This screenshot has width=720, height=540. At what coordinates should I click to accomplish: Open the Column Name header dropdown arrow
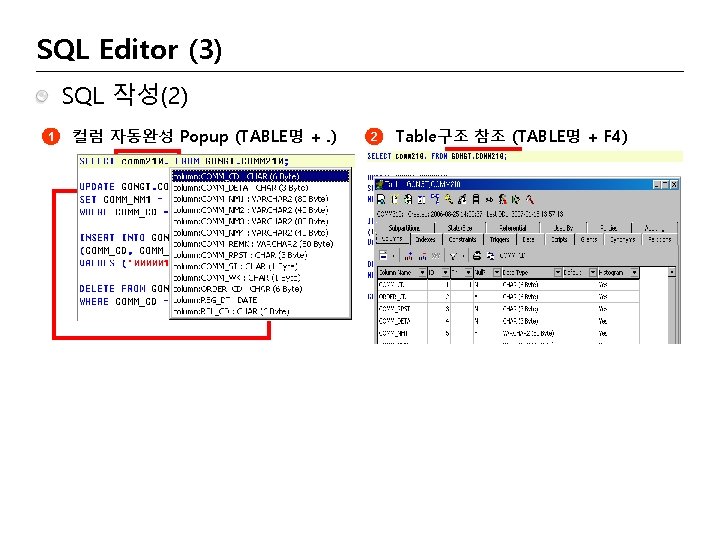(422, 272)
